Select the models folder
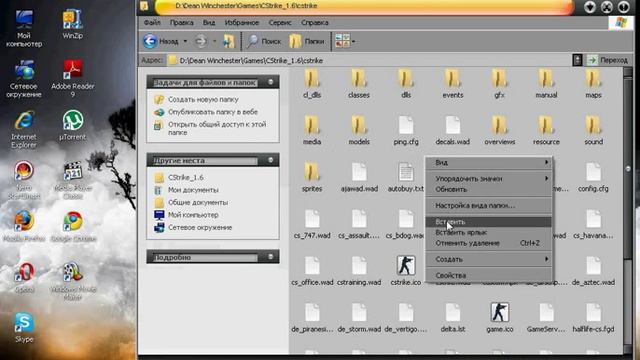Screen dimensions: 640x360 359,130
